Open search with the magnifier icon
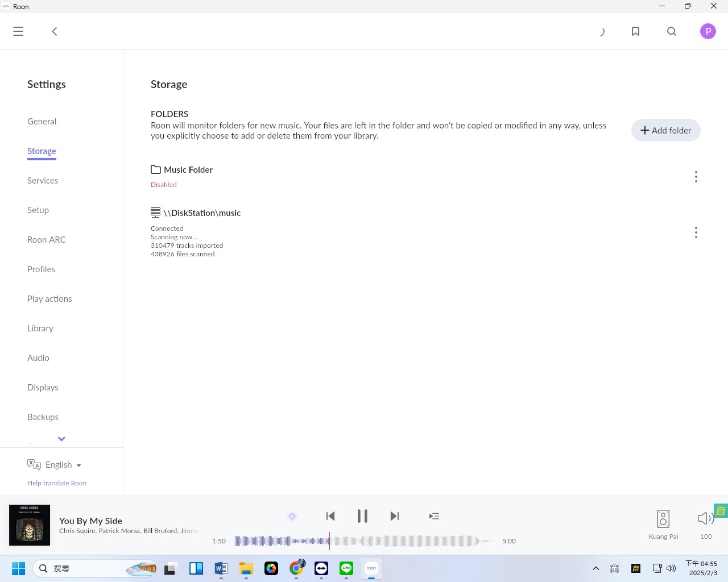Screen dimensions: 728x582 (672, 31)
